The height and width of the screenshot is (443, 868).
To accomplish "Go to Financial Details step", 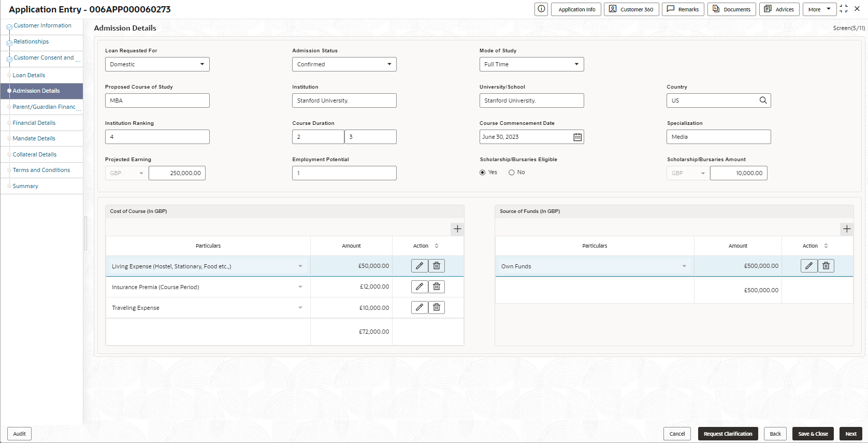I will [34, 123].
